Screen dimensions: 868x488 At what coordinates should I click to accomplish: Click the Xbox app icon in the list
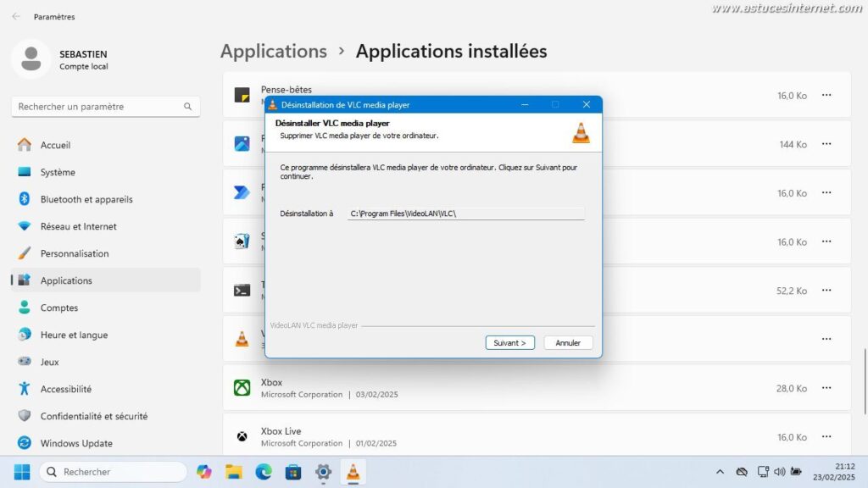(x=242, y=388)
